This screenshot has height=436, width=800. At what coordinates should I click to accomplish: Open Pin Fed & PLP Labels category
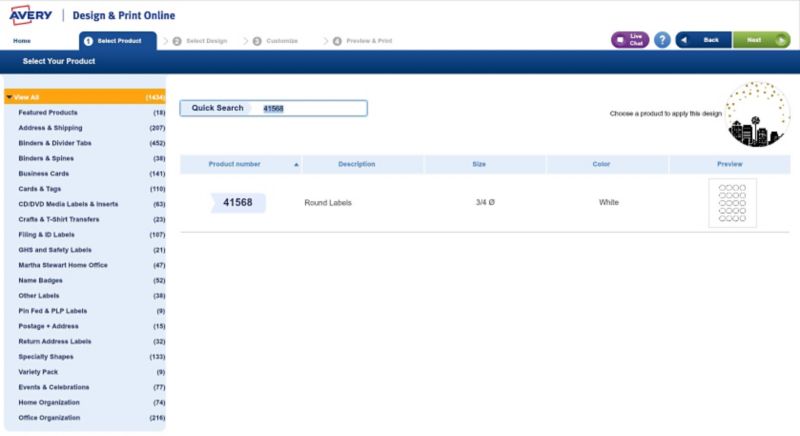[x=53, y=311]
